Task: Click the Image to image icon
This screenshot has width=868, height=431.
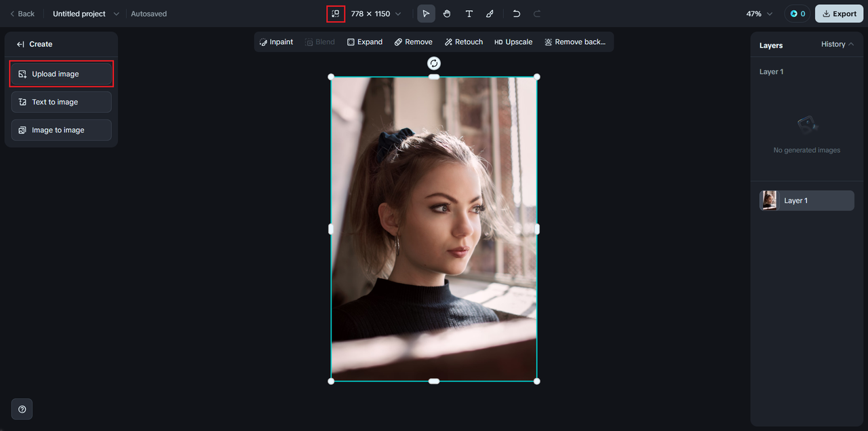Action: point(22,130)
